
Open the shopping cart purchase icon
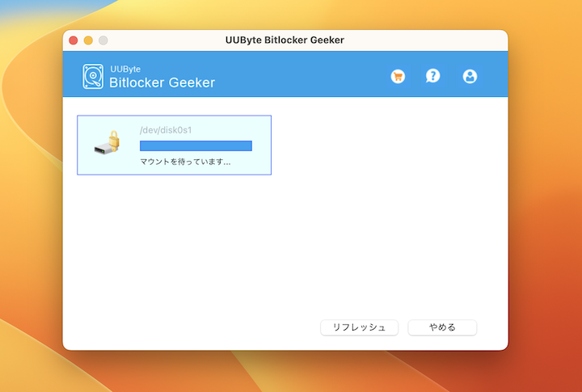coord(398,77)
